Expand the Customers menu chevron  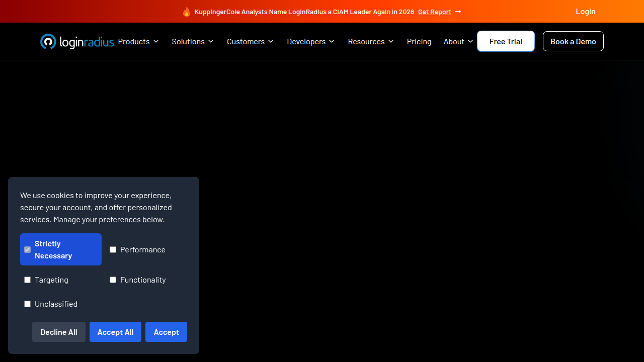click(x=271, y=41)
